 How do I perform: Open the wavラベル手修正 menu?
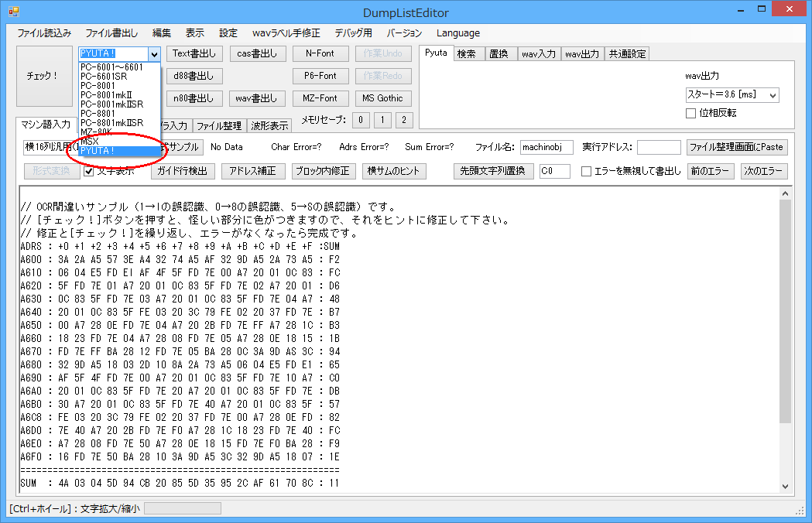point(286,33)
